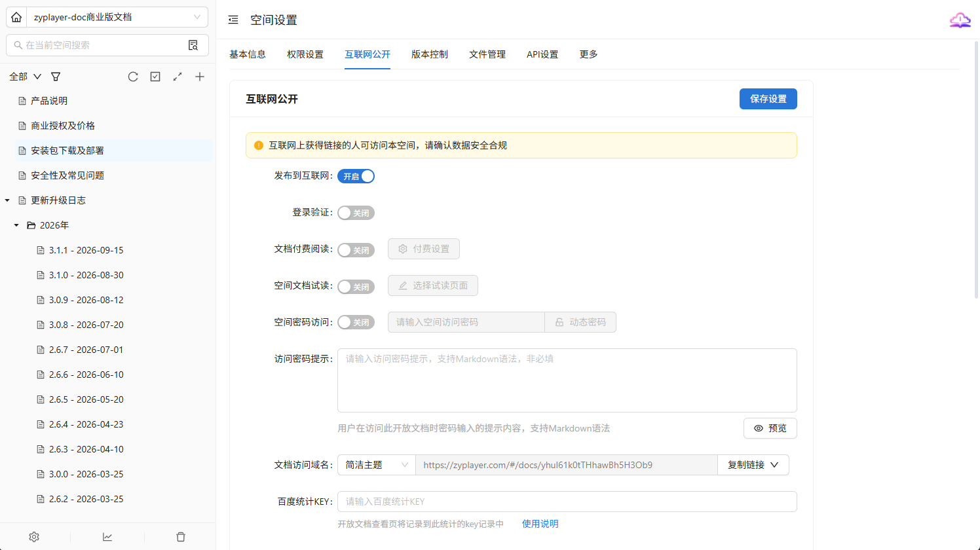Screen dimensions: 980x550
Task: Open the 简洁主题 theme dropdown
Action: (377, 465)
